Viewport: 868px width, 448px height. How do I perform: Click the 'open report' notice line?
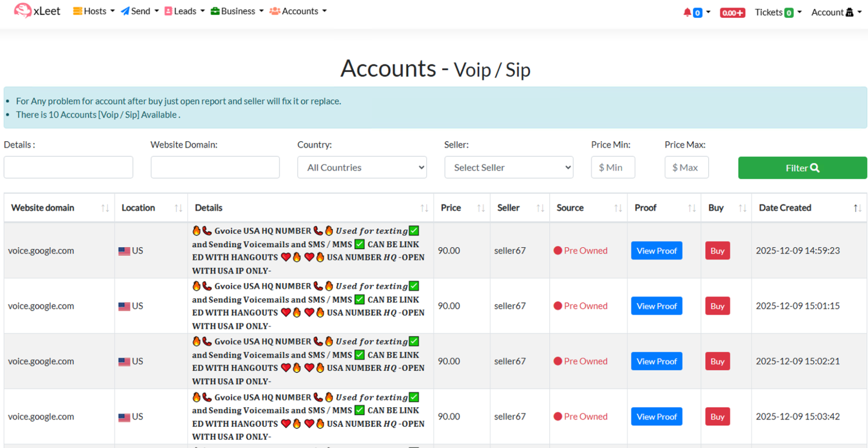pos(178,101)
